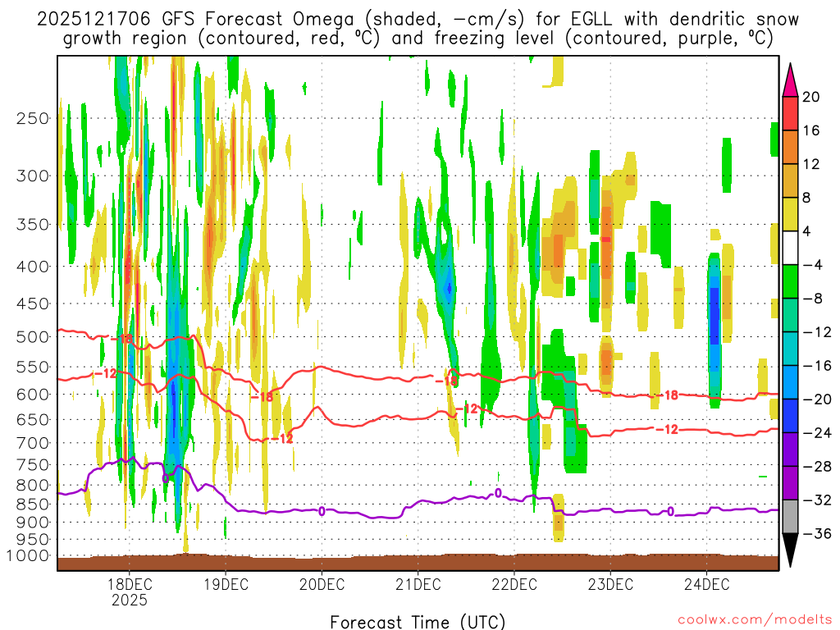
Task: Click the purple 0 contour label near 22DEC
Action: point(498,493)
